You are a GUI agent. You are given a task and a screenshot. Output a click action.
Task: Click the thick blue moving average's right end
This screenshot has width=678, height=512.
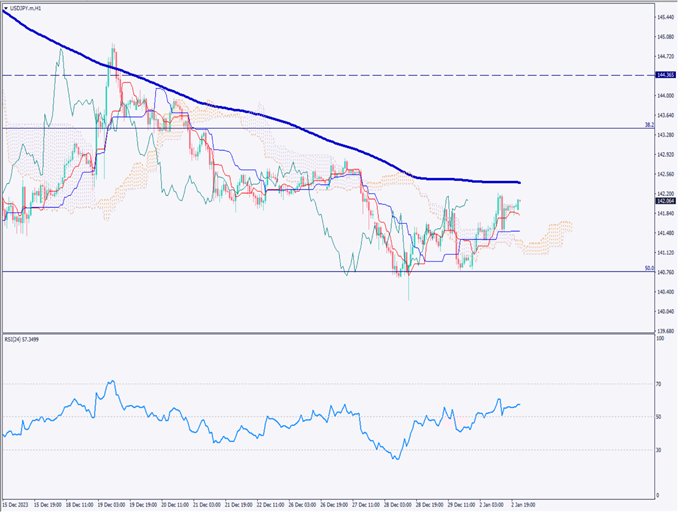click(x=517, y=182)
